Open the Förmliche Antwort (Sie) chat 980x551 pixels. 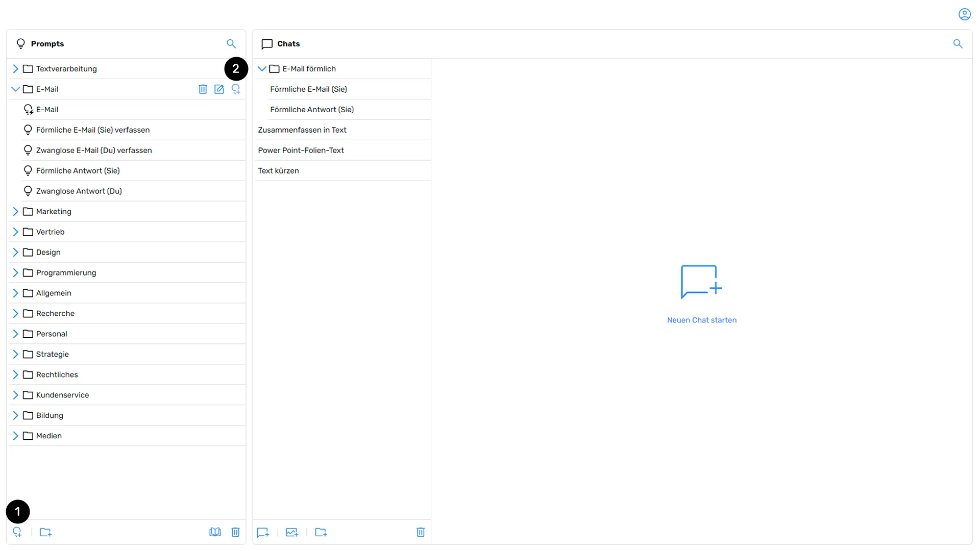[311, 110]
